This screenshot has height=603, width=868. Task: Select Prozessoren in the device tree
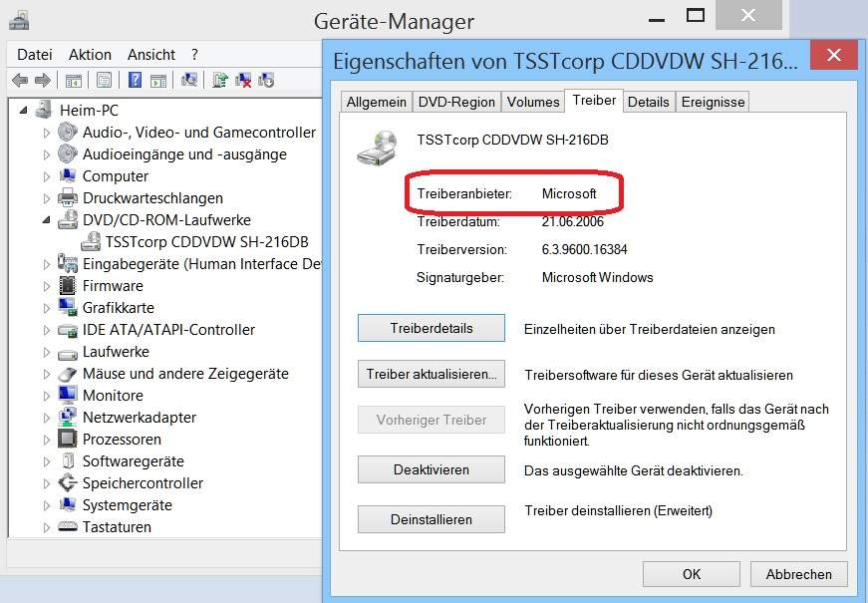tap(121, 439)
